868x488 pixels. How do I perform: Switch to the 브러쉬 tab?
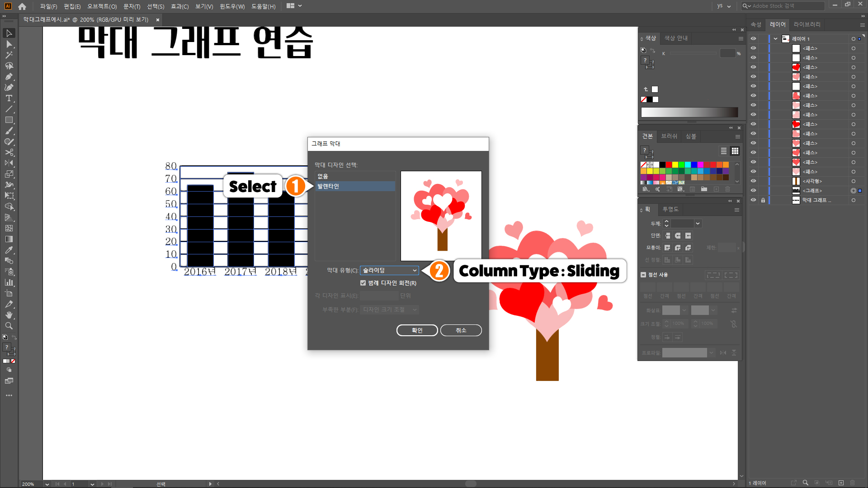pyautogui.click(x=669, y=136)
